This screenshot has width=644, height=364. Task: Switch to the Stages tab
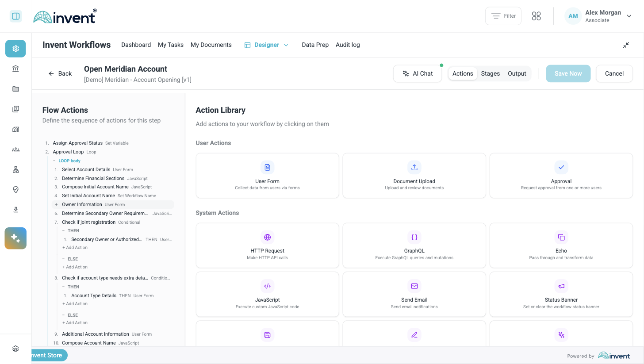(491, 74)
